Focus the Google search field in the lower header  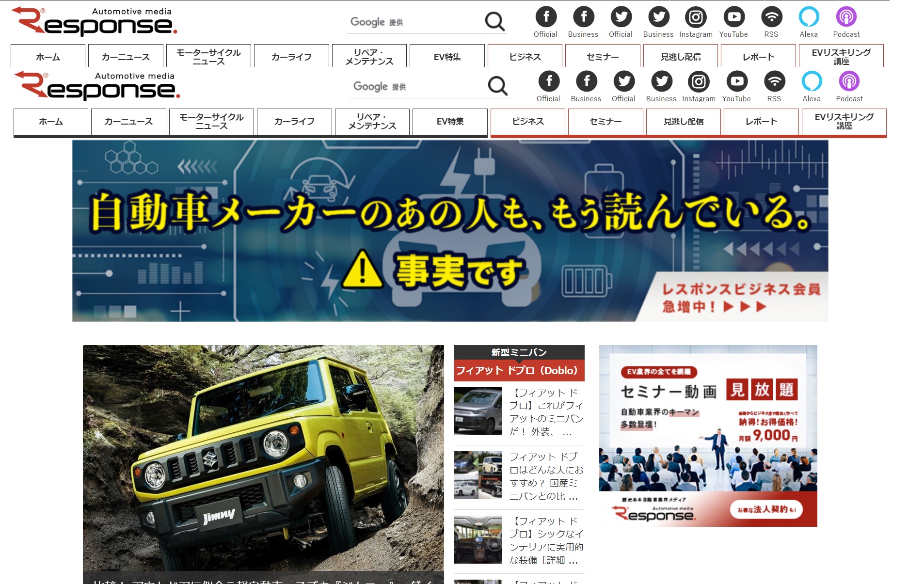pos(417,87)
